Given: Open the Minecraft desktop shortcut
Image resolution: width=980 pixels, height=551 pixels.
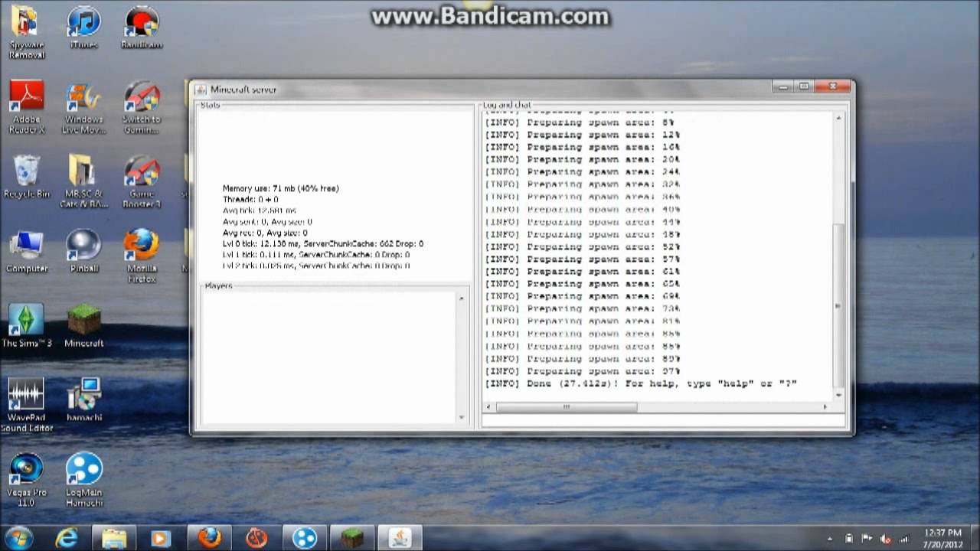Looking at the screenshot, I should click(x=83, y=326).
